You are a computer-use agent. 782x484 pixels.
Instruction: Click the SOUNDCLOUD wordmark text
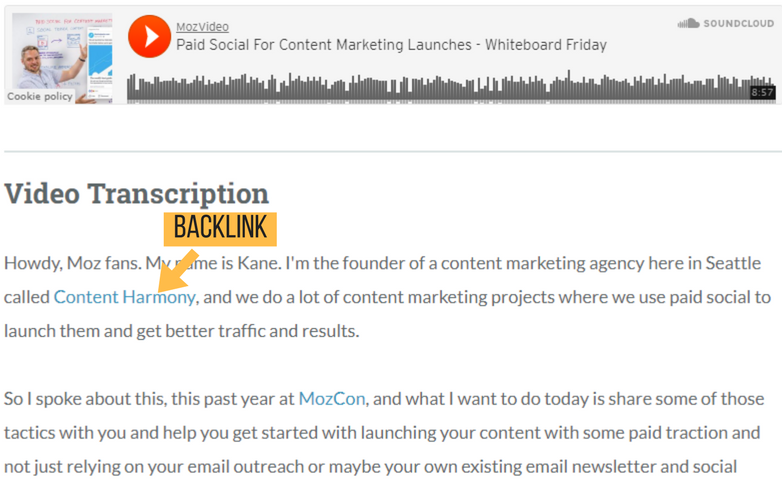pyautogui.click(x=738, y=23)
